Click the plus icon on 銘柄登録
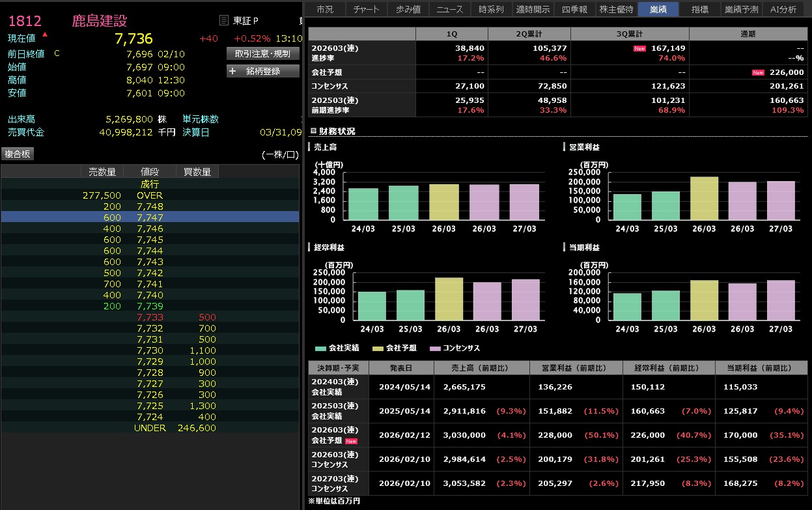The image size is (812, 510). pyautogui.click(x=232, y=71)
